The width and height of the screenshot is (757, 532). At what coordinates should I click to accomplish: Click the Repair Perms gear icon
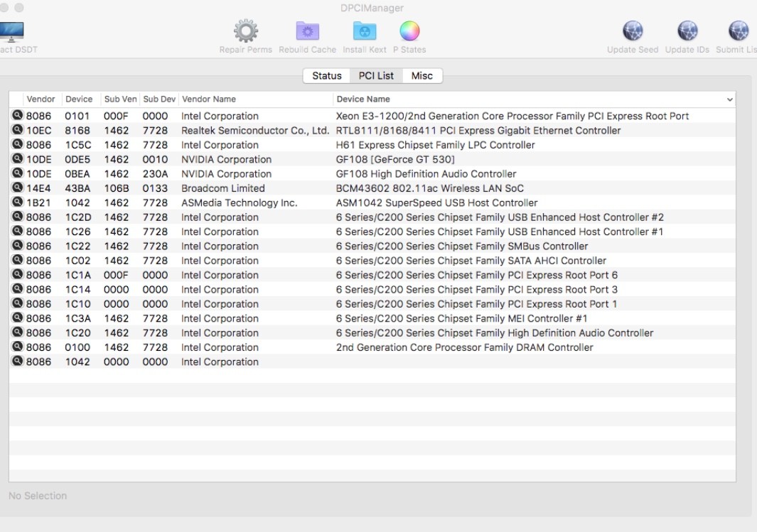click(x=246, y=31)
